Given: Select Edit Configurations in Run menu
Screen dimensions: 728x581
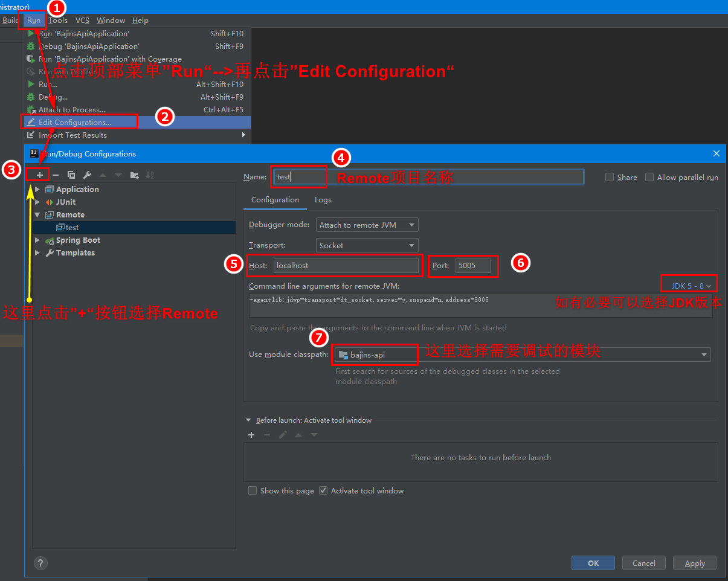Looking at the screenshot, I should click(x=75, y=123).
